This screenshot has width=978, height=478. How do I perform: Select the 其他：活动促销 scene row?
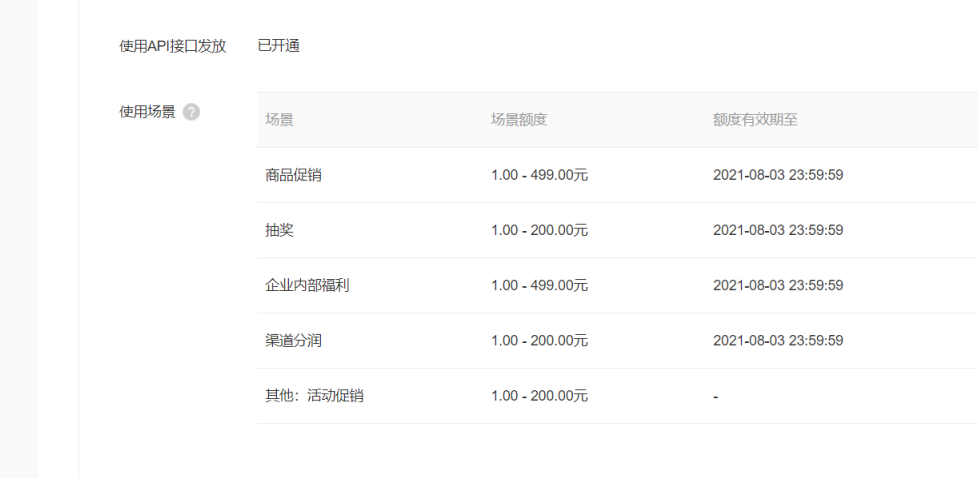617,396
